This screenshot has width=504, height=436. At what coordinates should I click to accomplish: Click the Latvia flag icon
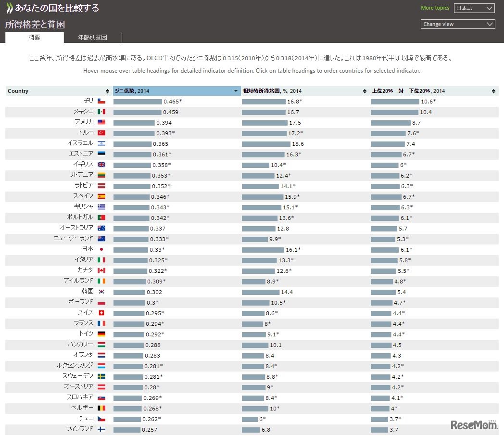(101, 186)
